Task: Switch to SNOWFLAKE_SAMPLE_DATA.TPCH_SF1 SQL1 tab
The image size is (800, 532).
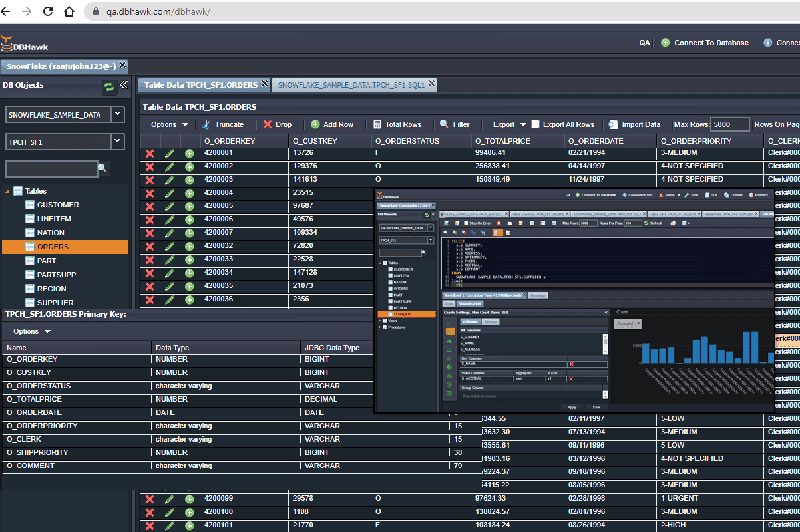Action: (351, 85)
